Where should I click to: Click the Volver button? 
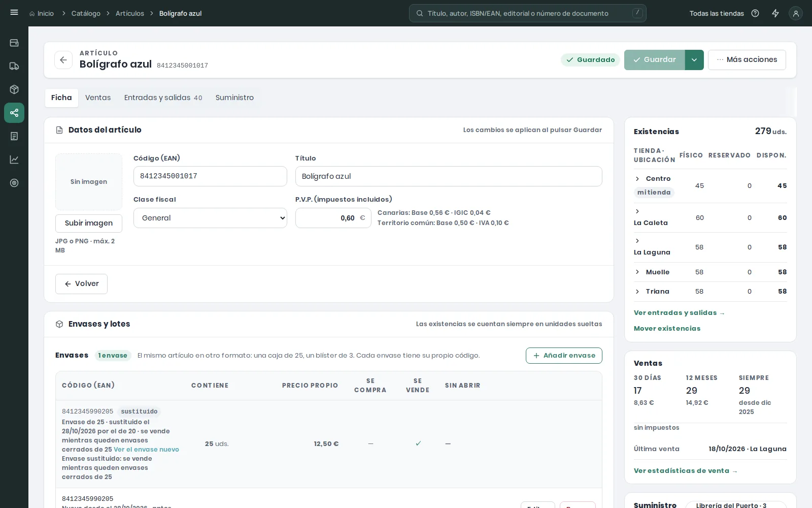click(81, 283)
